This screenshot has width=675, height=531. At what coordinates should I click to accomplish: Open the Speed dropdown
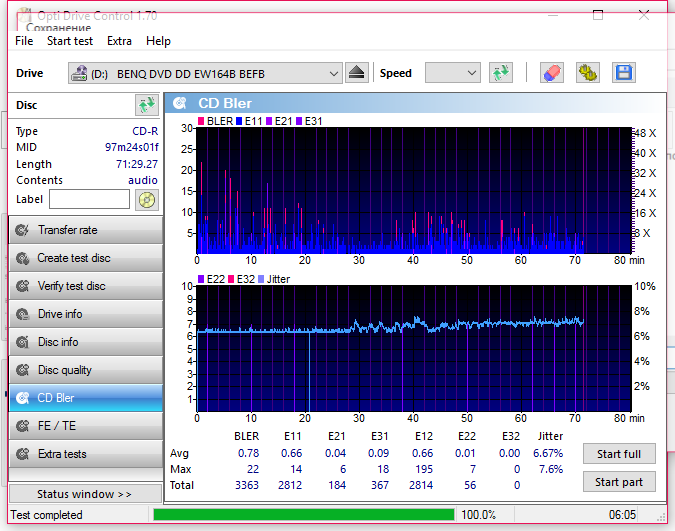coord(452,73)
